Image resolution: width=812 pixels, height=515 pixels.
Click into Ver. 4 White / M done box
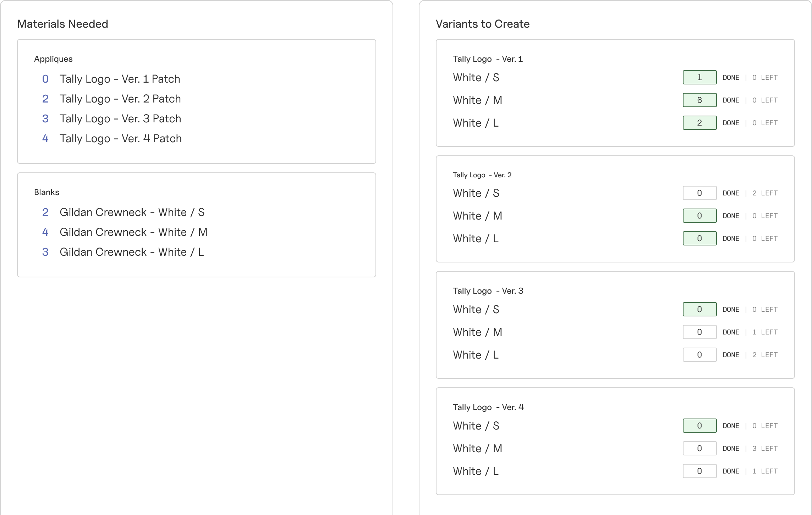click(x=699, y=449)
